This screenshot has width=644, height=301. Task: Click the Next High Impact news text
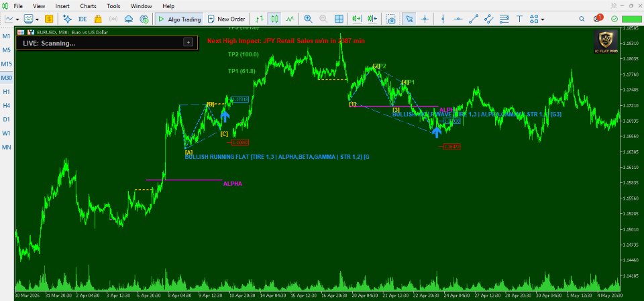point(286,41)
